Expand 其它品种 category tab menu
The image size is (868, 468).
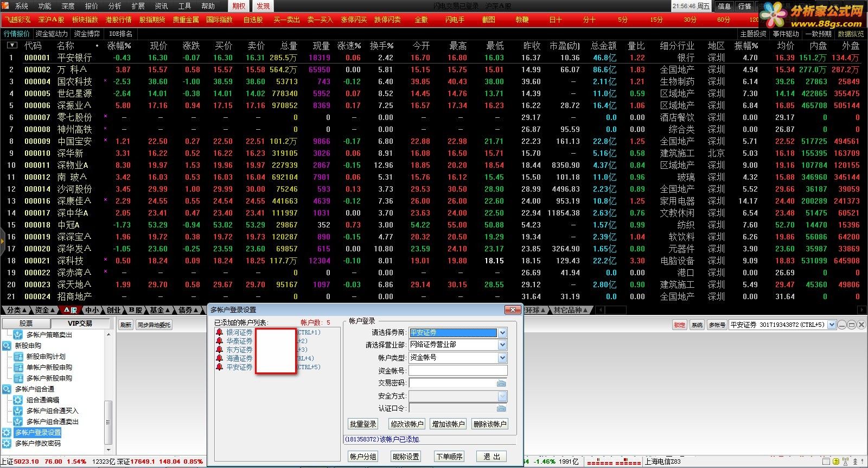coord(570,310)
